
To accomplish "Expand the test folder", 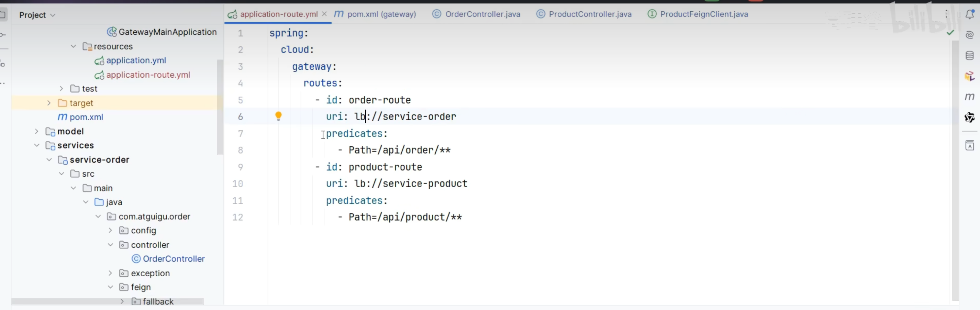I will click(x=61, y=89).
